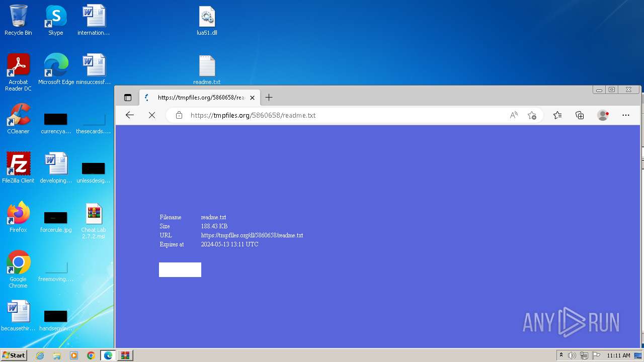Image resolution: width=644 pixels, height=362 pixels.
Task: Open a new tab in Edge
Action: 269,98
